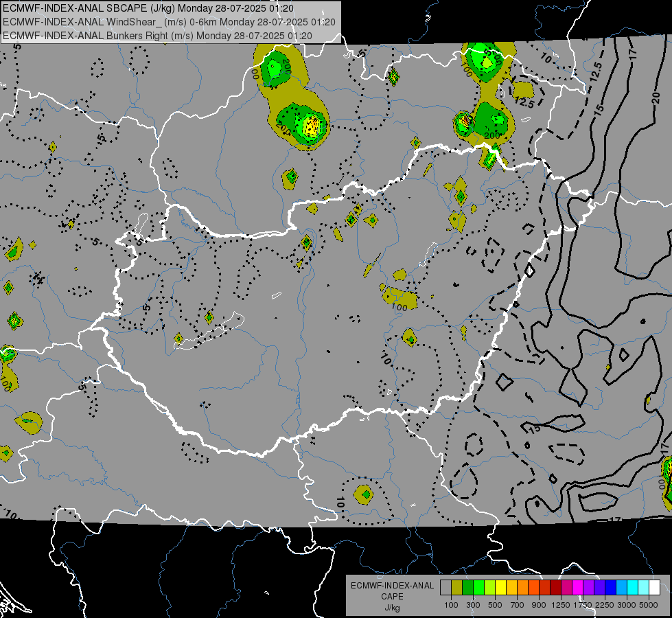Click the SBCAPE (J/kg) title line

(x=148, y=8)
